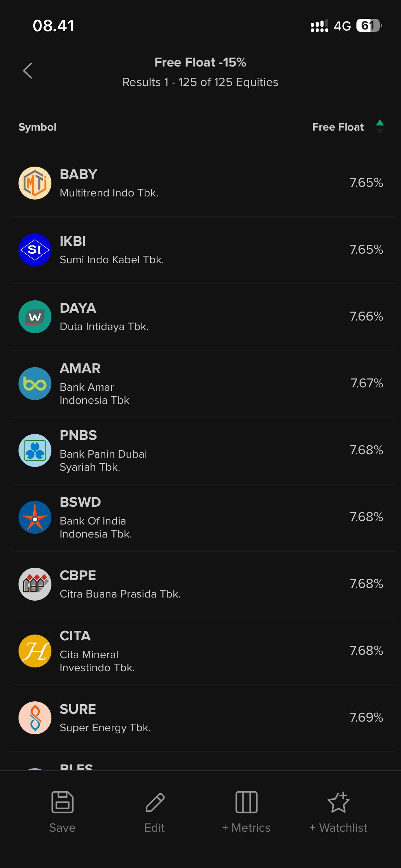Tap the SURE Super Energy logo
The width and height of the screenshot is (401, 868).
pyautogui.click(x=35, y=718)
